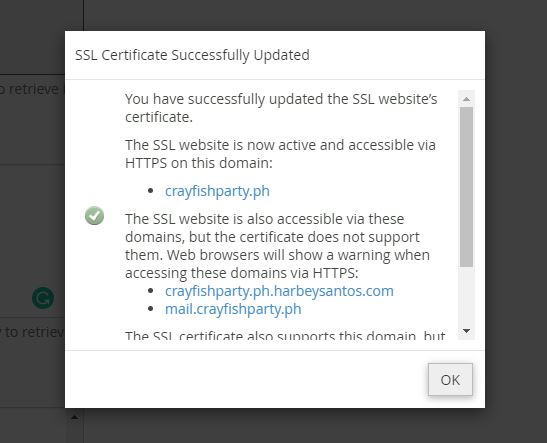Open the crayfishparty.ph active domain link
Image resolution: width=547 pixels, height=443 pixels.
pyautogui.click(x=217, y=191)
